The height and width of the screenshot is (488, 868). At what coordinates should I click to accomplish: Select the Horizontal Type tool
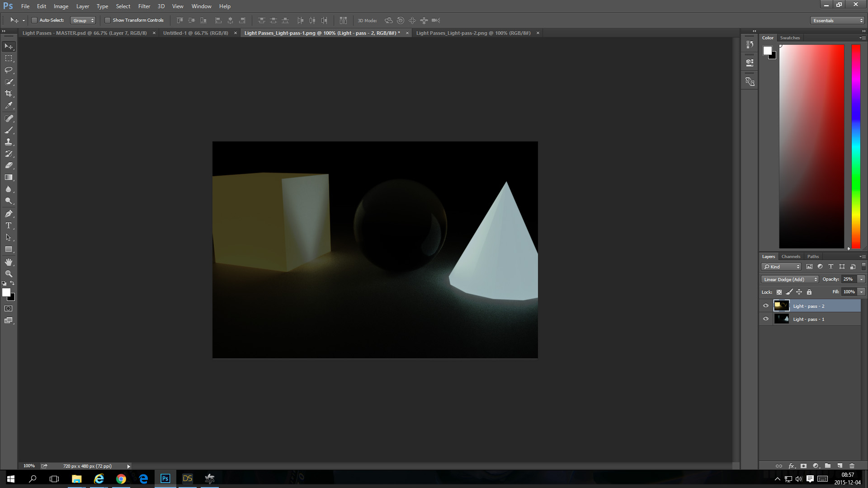click(x=9, y=225)
